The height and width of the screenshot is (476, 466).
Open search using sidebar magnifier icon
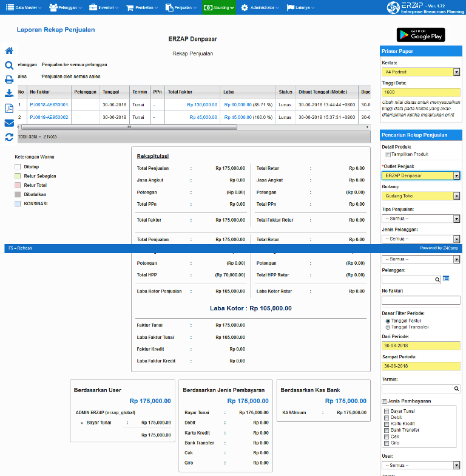[9, 66]
